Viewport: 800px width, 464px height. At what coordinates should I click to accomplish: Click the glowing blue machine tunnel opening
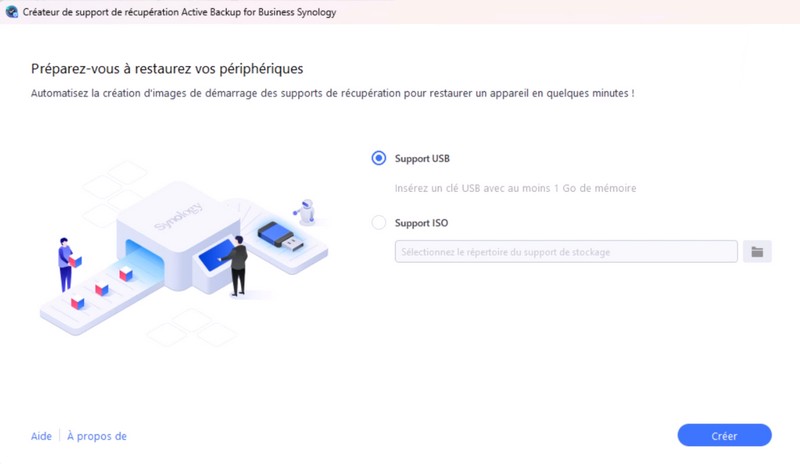[x=144, y=261]
